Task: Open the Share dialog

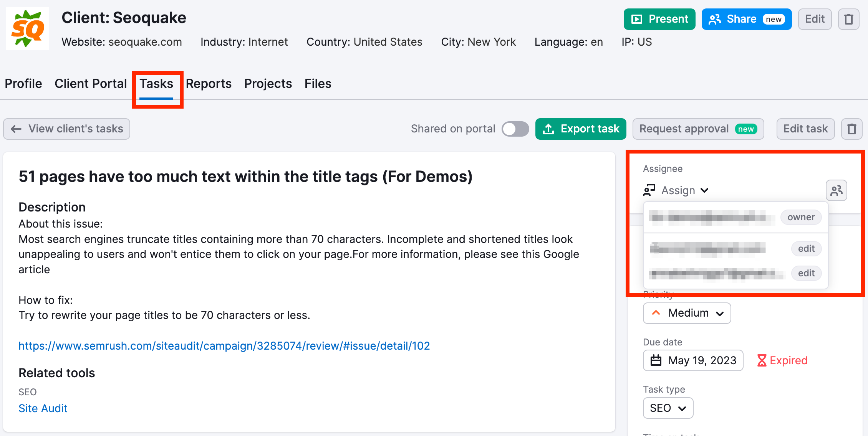Action: click(x=747, y=19)
